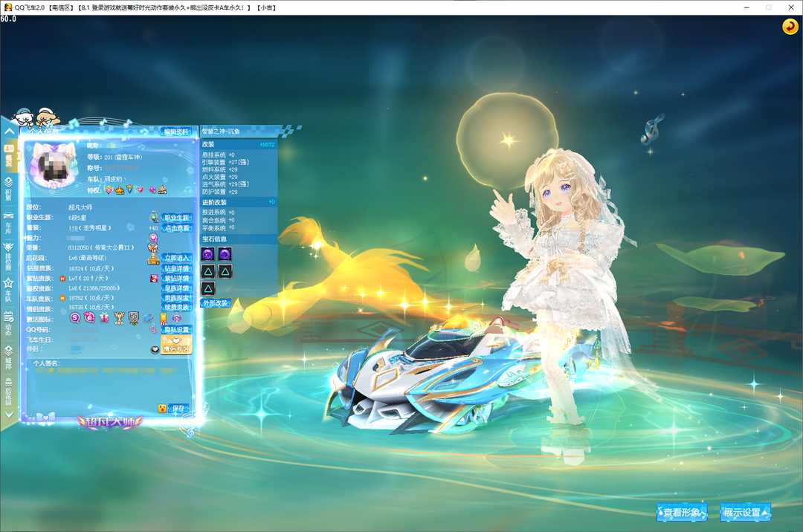
Task: Click the gold crown privilege icon
Action: tap(120, 189)
